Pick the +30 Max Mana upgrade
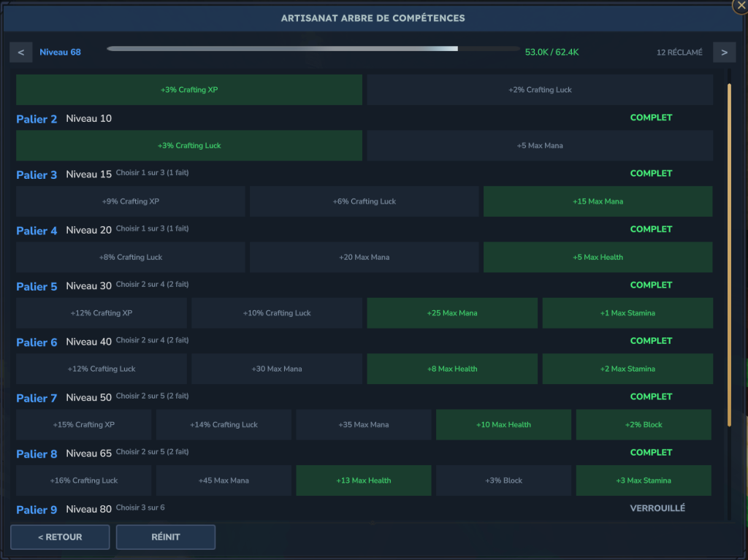 pos(276,369)
